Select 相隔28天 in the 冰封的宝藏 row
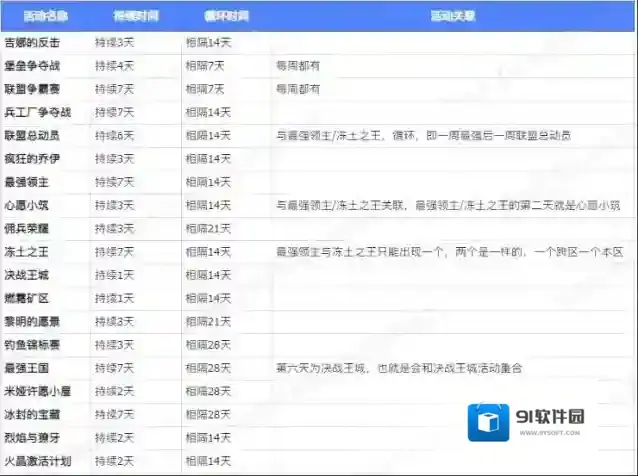This screenshot has height=476, width=638. [208, 415]
